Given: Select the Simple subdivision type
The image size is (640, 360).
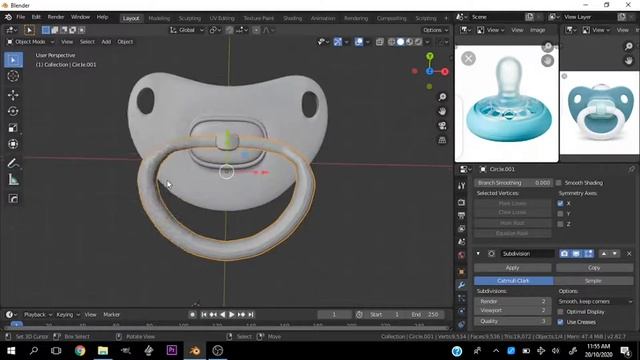Looking at the screenshot, I should point(593,281).
